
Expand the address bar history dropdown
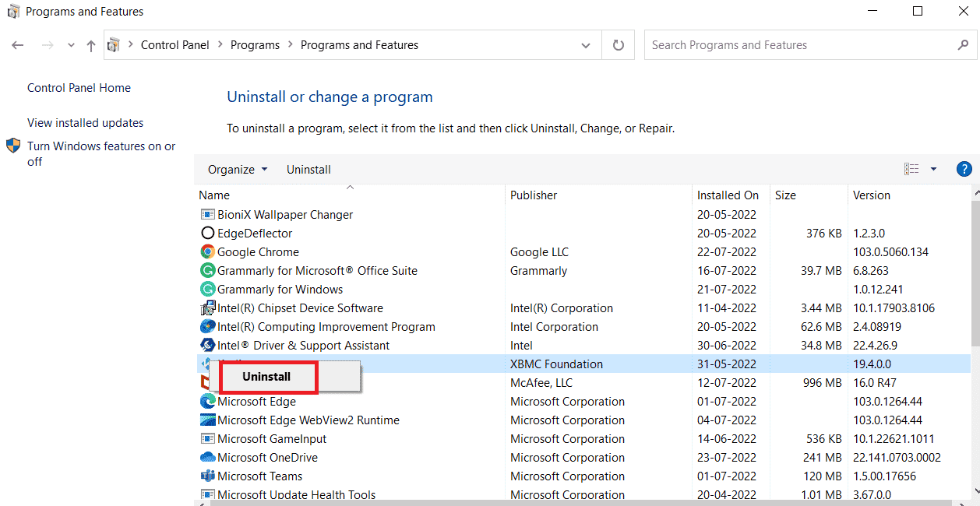coord(586,44)
